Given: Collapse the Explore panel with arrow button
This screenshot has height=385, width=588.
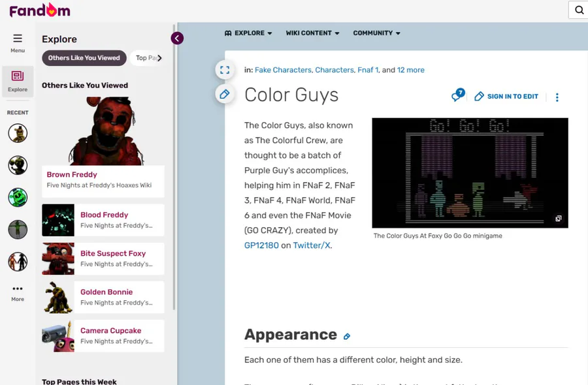Looking at the screenshot, I should pyautogui.click(x=177, y=38).
